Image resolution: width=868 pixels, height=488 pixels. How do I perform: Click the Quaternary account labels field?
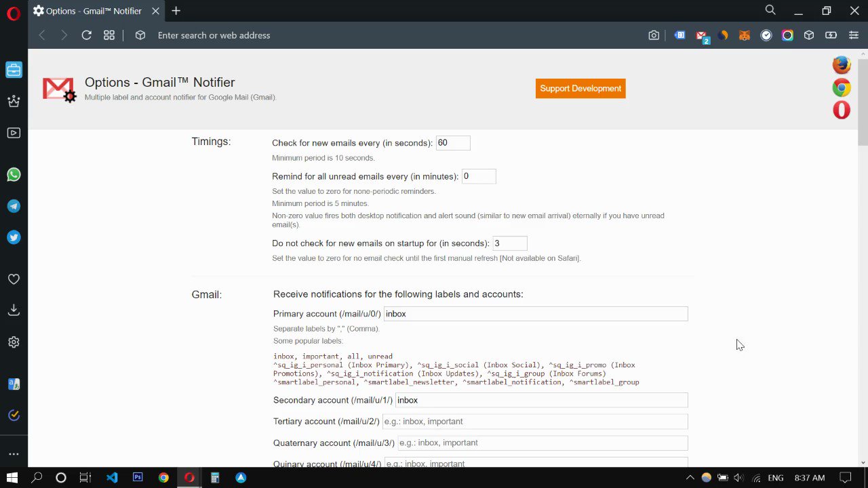click(x=542, y=443)
